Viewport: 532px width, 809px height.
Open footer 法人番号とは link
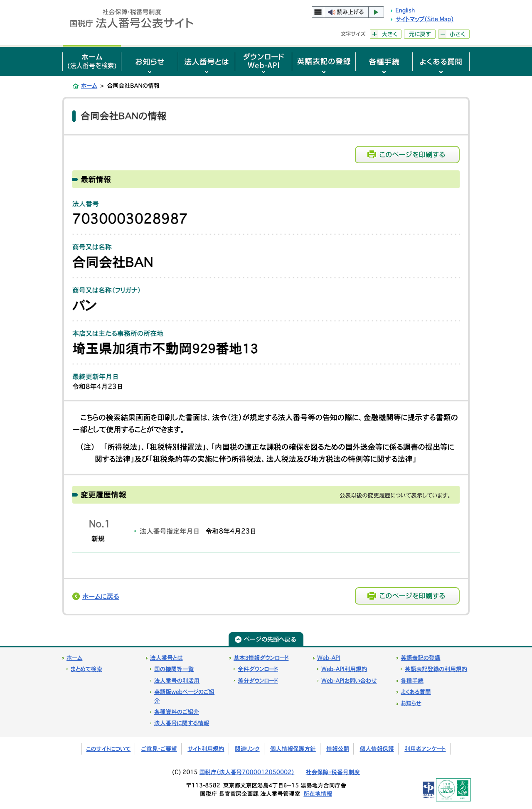[166, 658]
